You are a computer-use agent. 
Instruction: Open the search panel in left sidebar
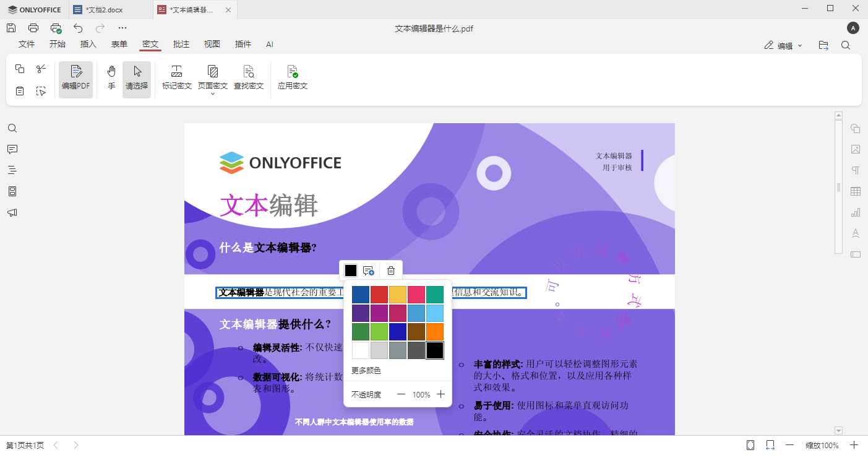coord(12,128)
